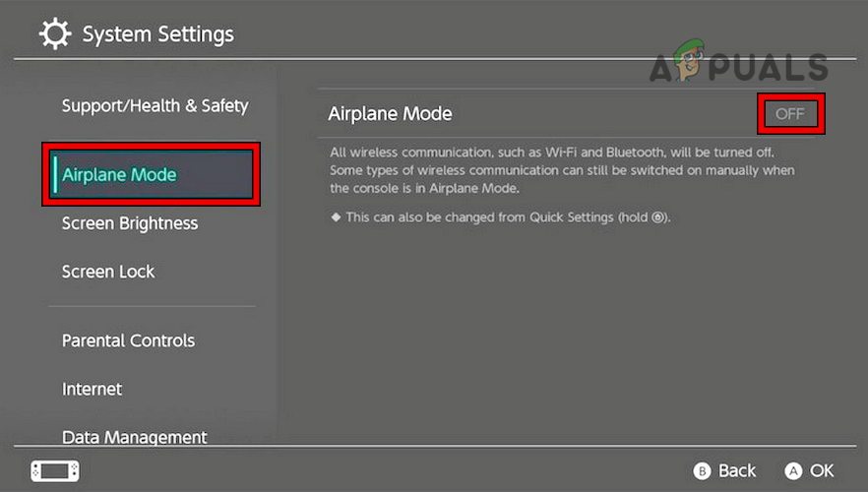
Task: Click the Appuals watermark logo
Action: click(x=738, y=64)
